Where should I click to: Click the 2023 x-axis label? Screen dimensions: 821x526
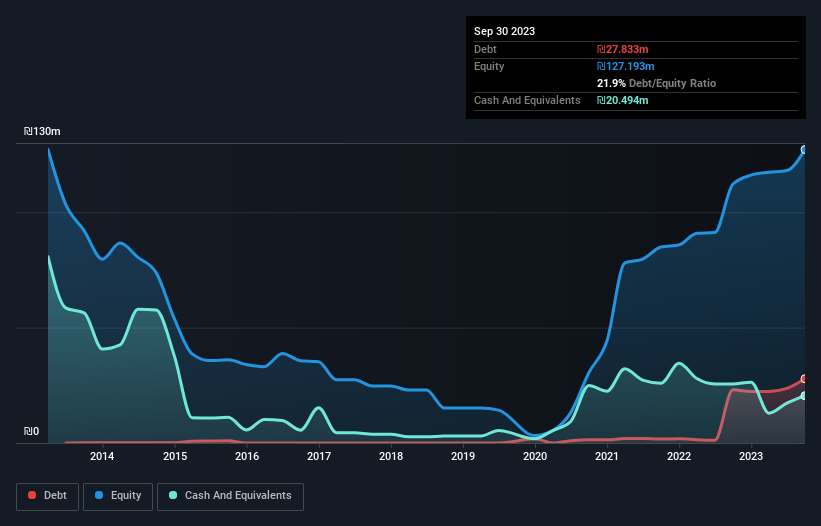click(751, 456)
